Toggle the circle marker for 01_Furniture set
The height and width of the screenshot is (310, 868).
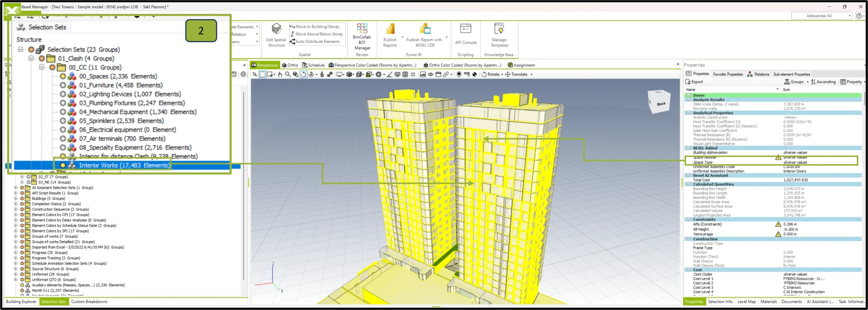[63, 85]
